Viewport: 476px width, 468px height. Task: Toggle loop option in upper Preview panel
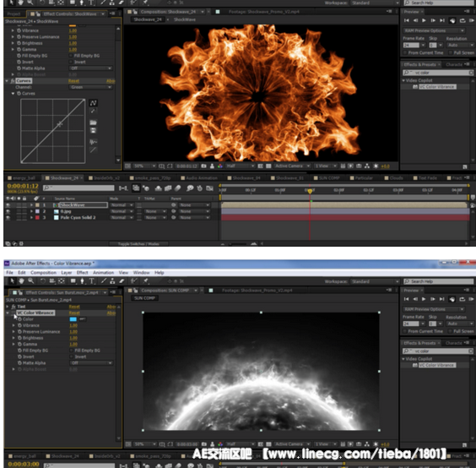[x=462, y=20]
